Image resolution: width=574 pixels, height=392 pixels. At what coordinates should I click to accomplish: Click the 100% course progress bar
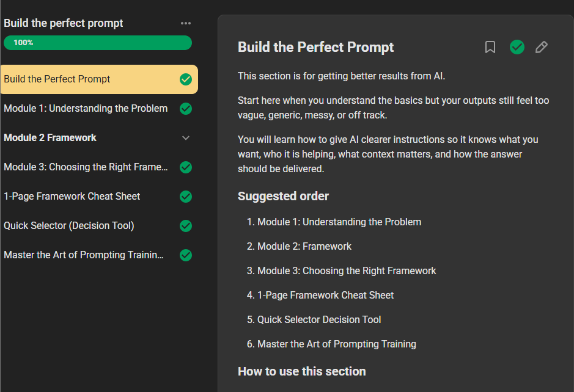click(x=98, y=43)
